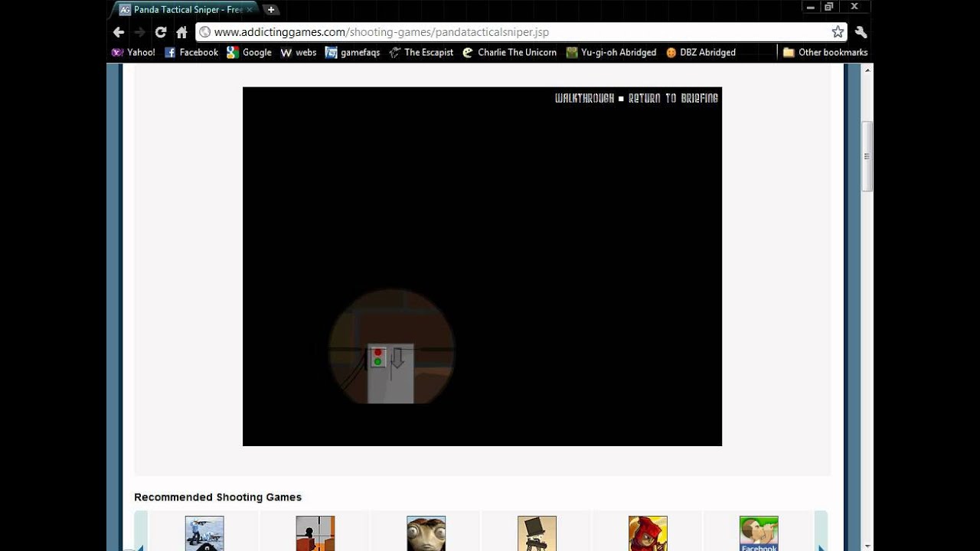Minimize the browser window

click(x=810, y=7)
